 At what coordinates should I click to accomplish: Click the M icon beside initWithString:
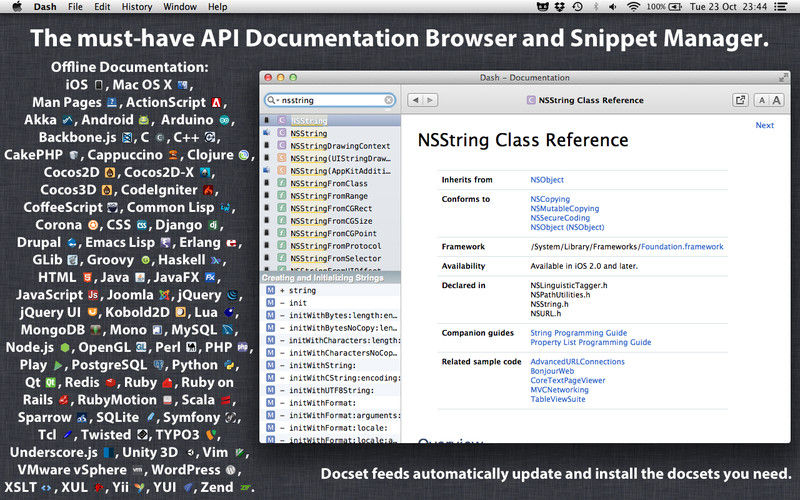[270, 365]
